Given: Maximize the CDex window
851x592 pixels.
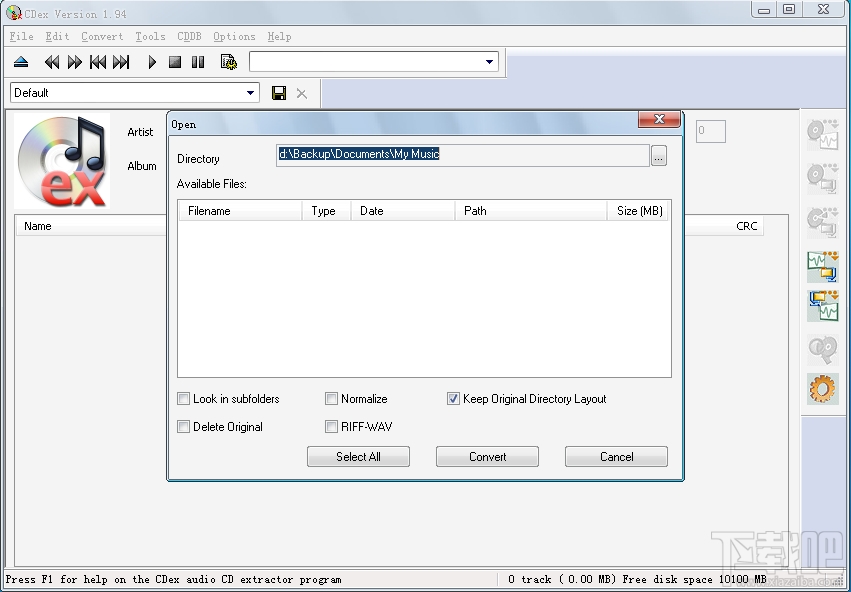Looking at the screenshot, I should pos(789,9).
